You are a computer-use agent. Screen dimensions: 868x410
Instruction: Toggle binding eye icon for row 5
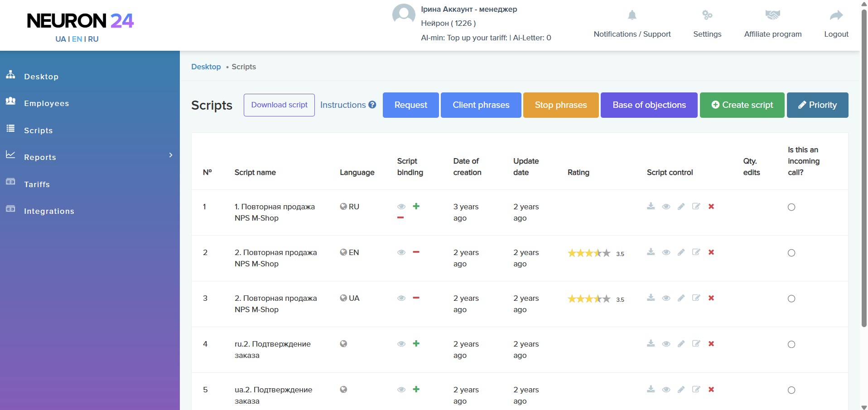point(401,390)
